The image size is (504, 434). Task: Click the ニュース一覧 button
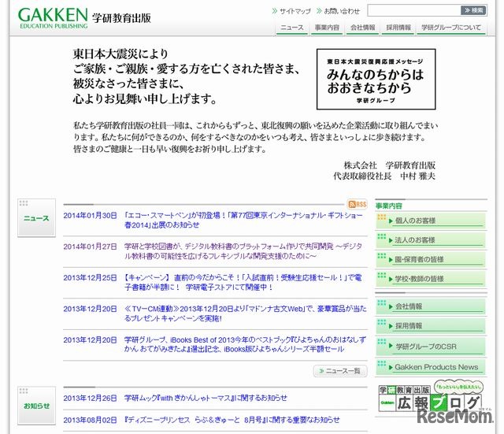point(340,371)
